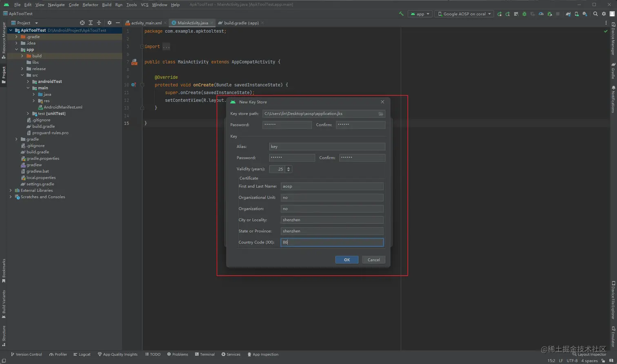Open the Profiler tool window

pyautogui.click(x=58, y=354)
